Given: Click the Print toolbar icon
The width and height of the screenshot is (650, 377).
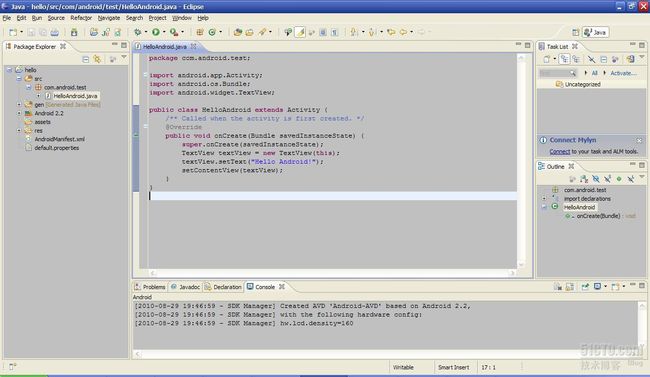Looking at the screenshot, I should [x=55, y=32].
